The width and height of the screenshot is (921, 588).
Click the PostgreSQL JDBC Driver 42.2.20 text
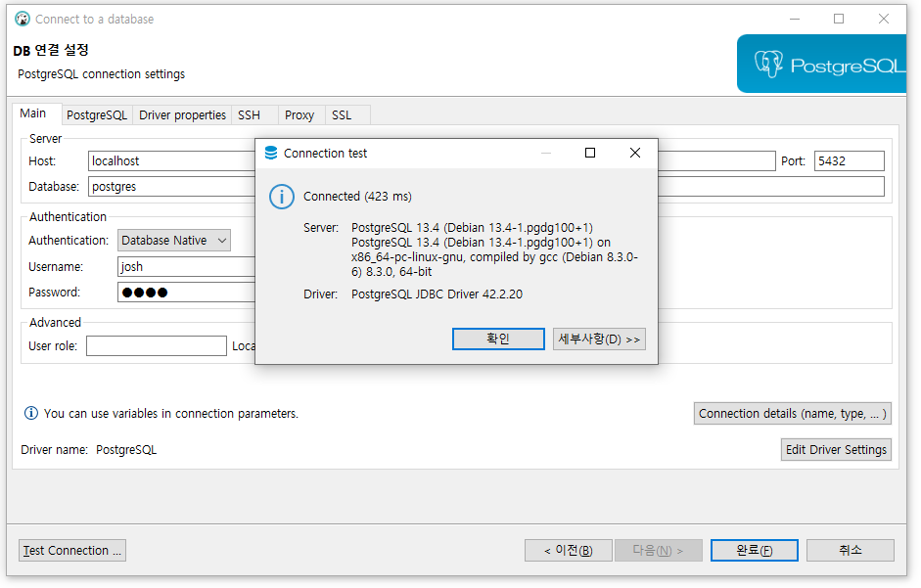point(437,294)
